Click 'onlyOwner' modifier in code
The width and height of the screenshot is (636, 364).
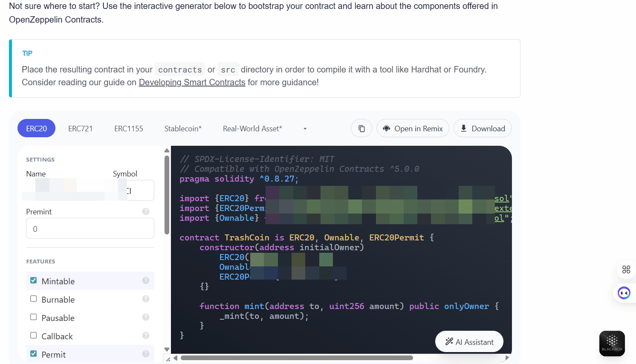[x=466, y=306]
